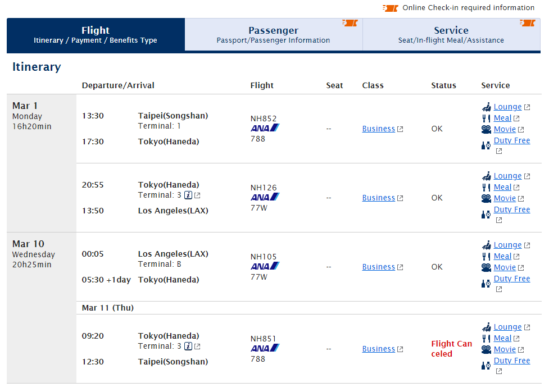Open Business class link for NH852
The image size is (549, 392).
(x=379, y=129)
